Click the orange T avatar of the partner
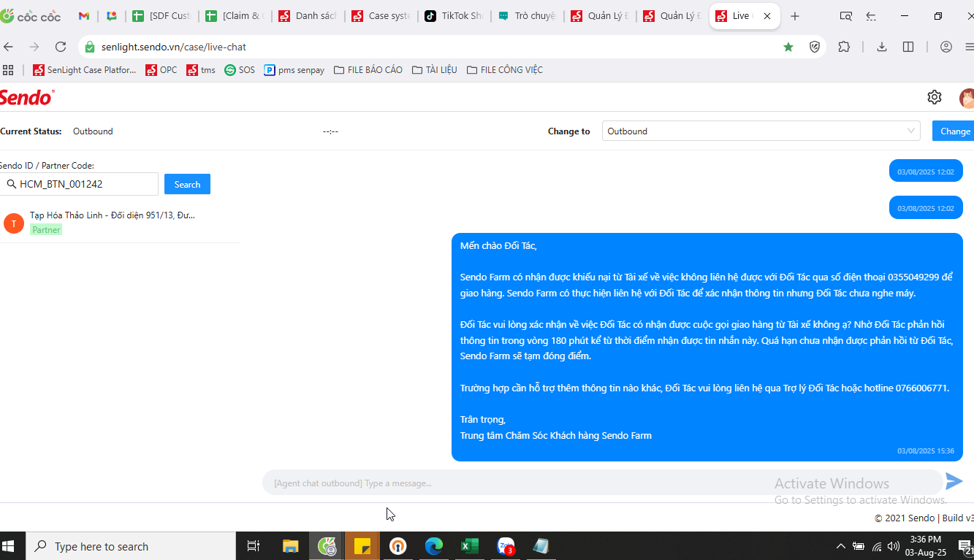The width and height of the screenshot is (974, 560). tap(14, 223)
